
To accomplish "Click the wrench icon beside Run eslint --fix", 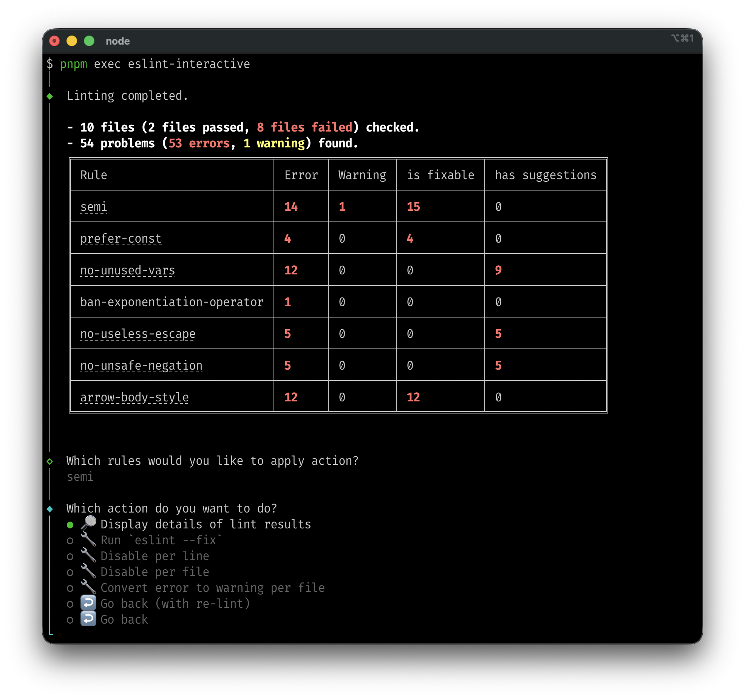I will (x=88, y=540).
